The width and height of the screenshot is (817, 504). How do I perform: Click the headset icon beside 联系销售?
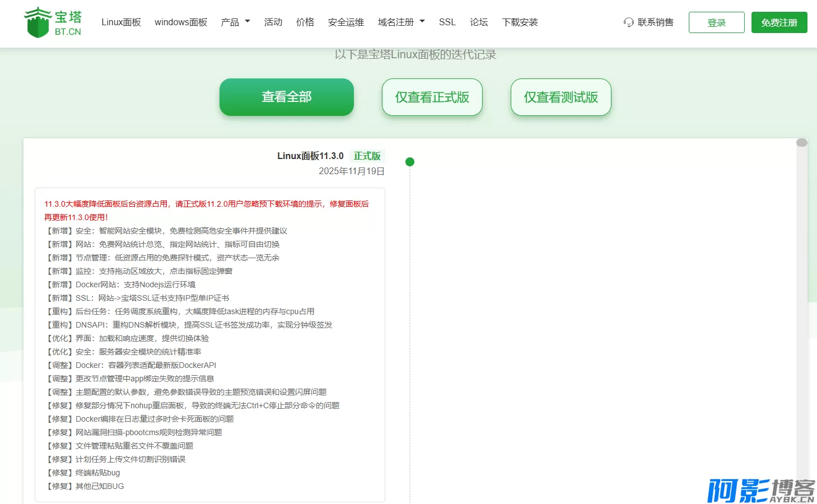[628, 22]
